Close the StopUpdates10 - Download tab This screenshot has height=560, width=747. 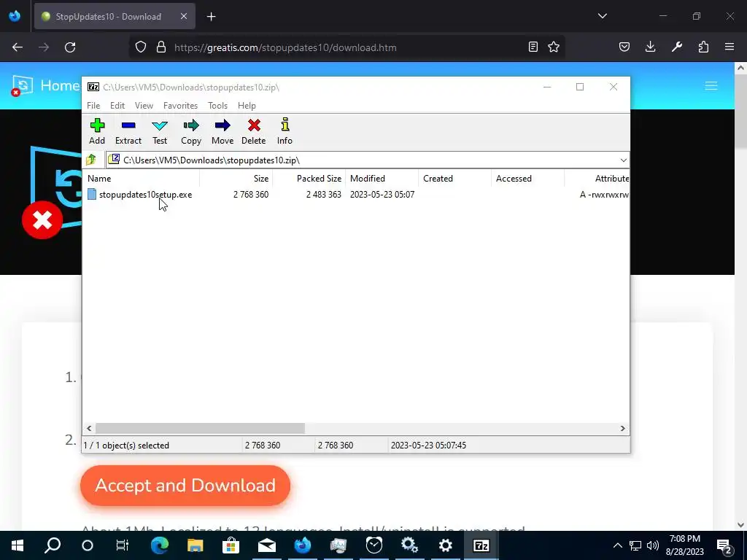point(184,16)
